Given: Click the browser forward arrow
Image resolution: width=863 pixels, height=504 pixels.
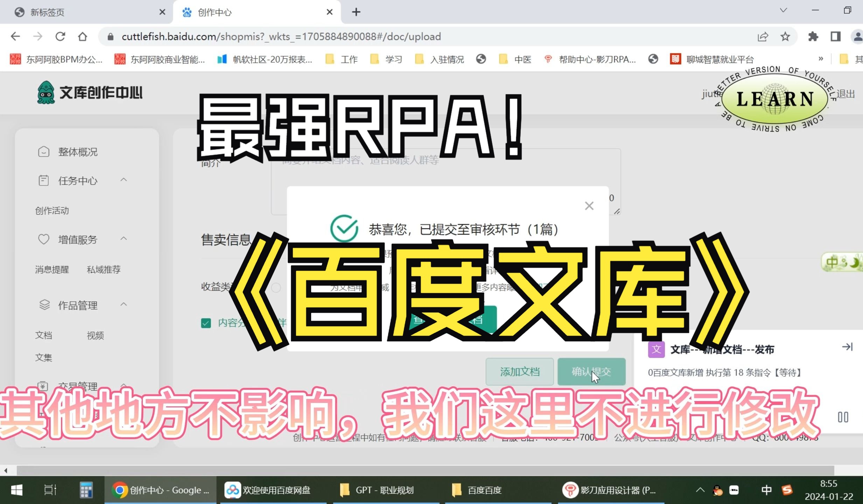Looking at the screenshot, I should tap(38, 36).
